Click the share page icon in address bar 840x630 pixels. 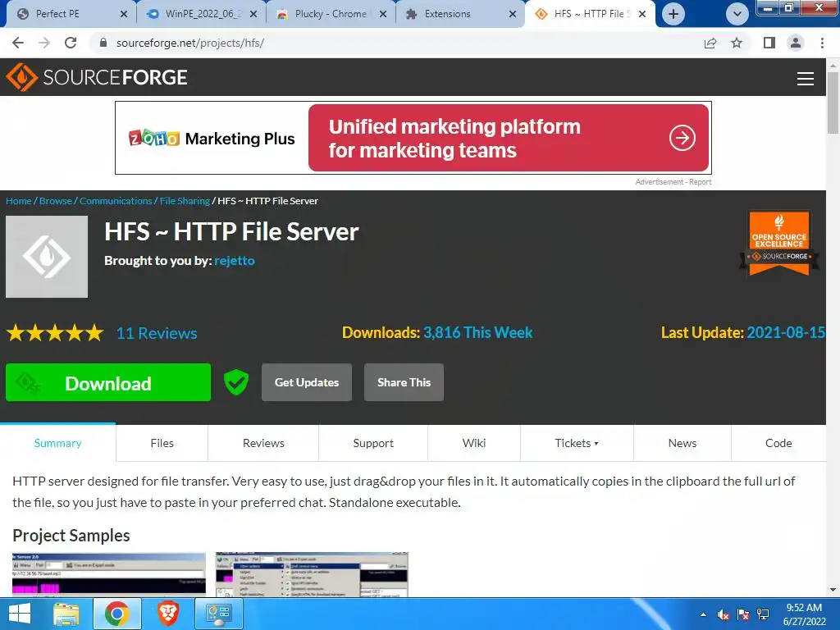[710, 43]
